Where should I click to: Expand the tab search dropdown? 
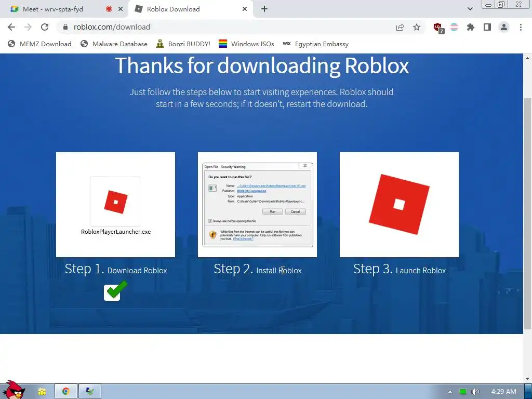pos(470,9)
